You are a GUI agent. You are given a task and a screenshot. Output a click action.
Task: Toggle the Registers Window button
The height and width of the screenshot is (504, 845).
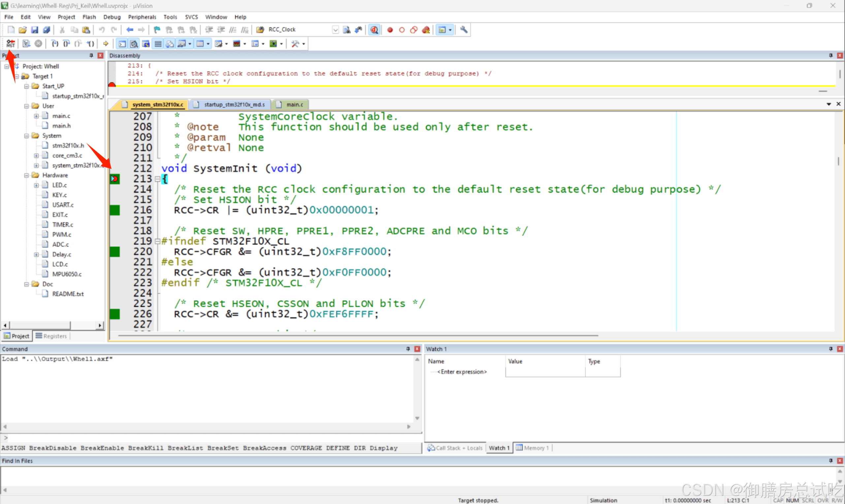click(x=158, y=44)
